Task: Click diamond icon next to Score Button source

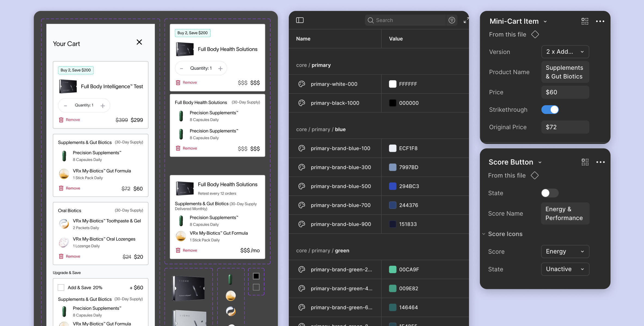Action: click(535, 175)
